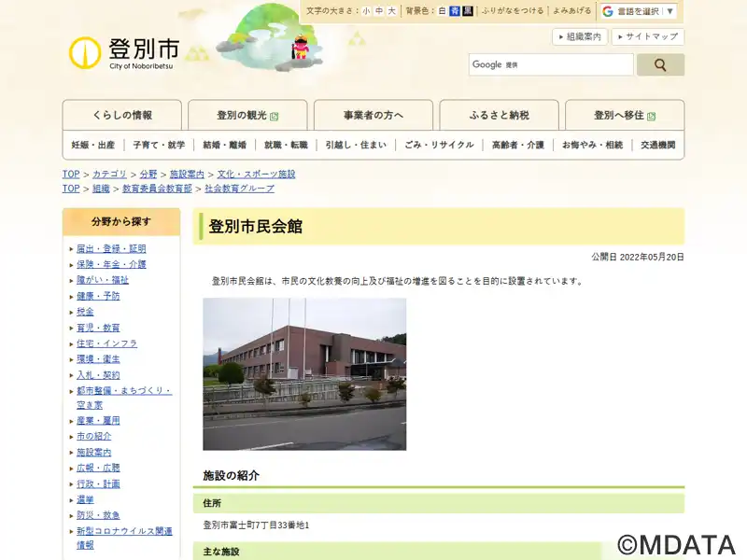
Task: Open the Google language select dropdown
Action: 639,11
